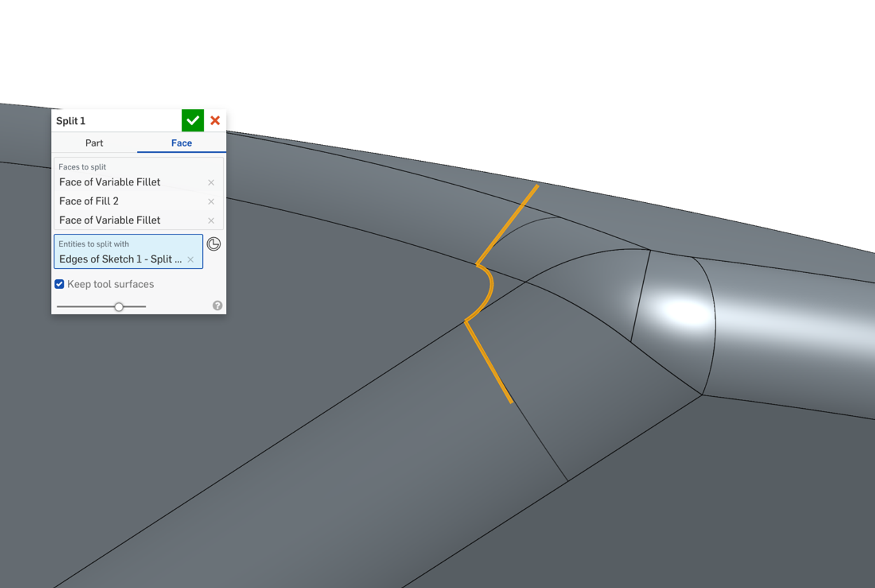Remove the bottom Face of Variable Fillet entry

click(x=211, y=221)
